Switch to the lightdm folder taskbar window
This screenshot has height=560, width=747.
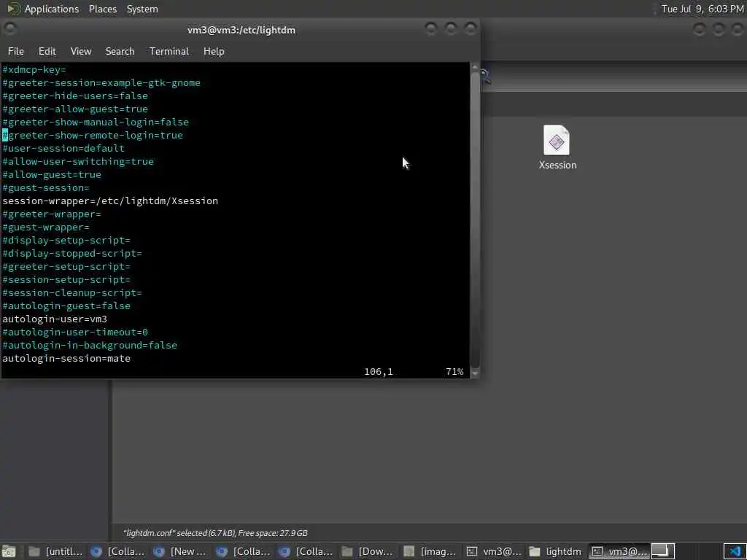point(555,551)
